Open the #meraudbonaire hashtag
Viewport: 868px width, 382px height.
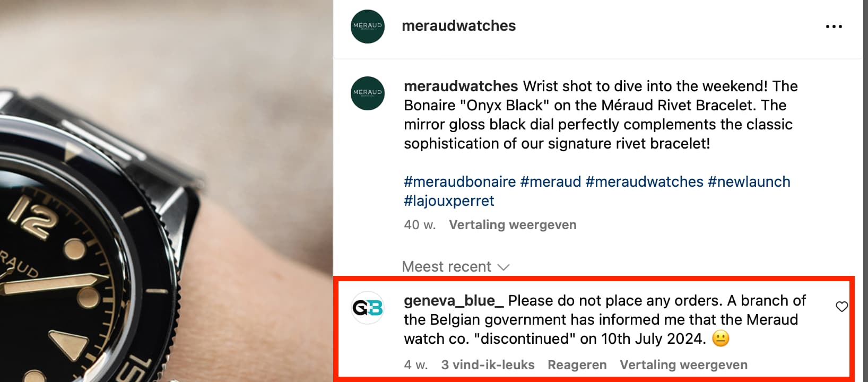pyautogui.click(x=459, y=181)
